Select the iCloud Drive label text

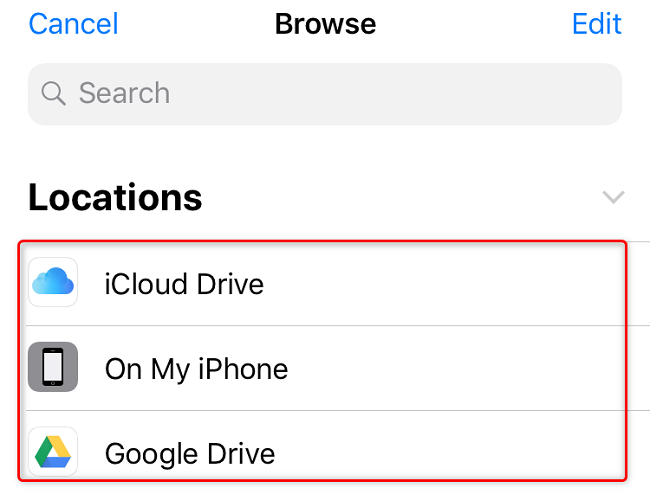184,284
